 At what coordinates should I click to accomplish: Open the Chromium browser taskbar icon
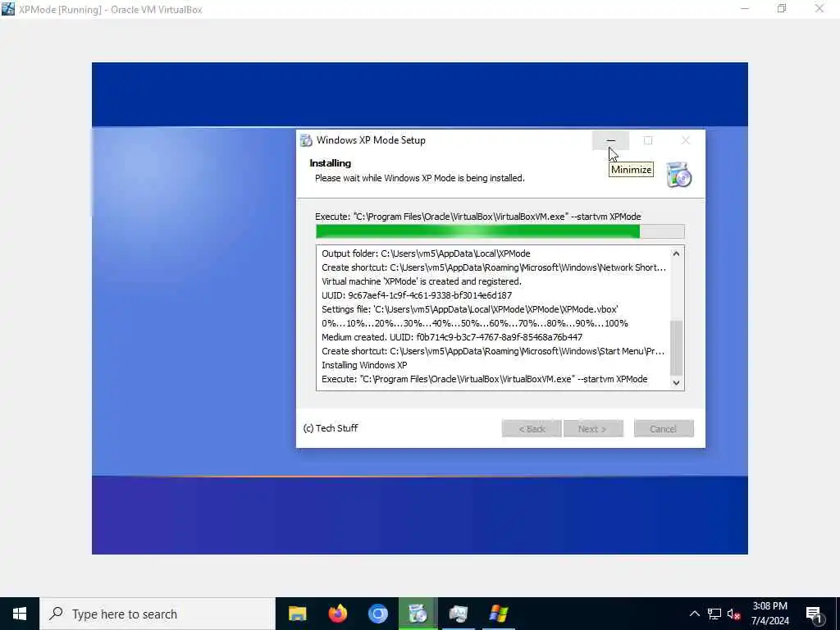(377, 614)
